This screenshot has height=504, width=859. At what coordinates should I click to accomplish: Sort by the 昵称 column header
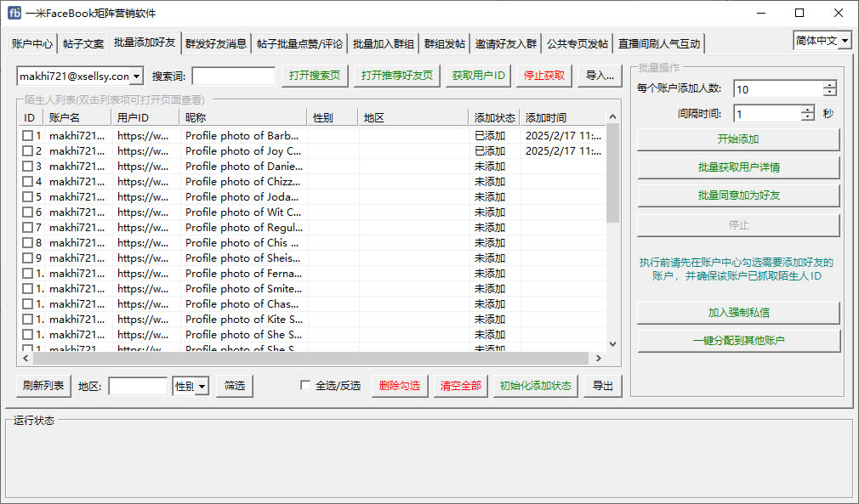pyautogui.click(x=244, y=117)
